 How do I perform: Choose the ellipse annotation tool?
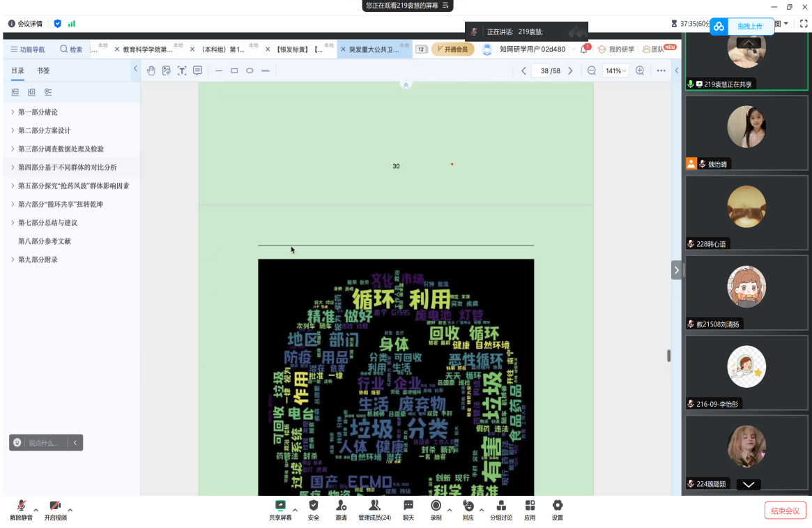[250, 70]
